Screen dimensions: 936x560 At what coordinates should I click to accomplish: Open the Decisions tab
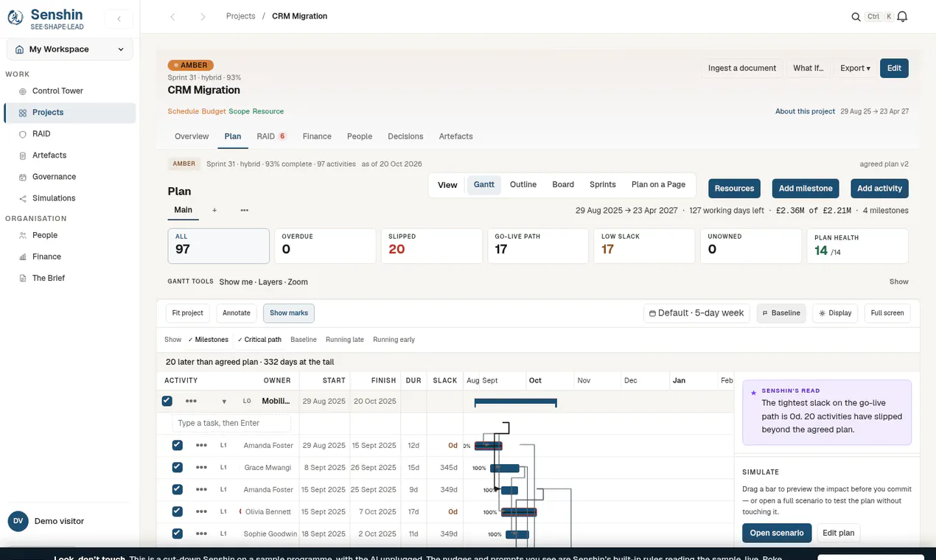point(405,136)
